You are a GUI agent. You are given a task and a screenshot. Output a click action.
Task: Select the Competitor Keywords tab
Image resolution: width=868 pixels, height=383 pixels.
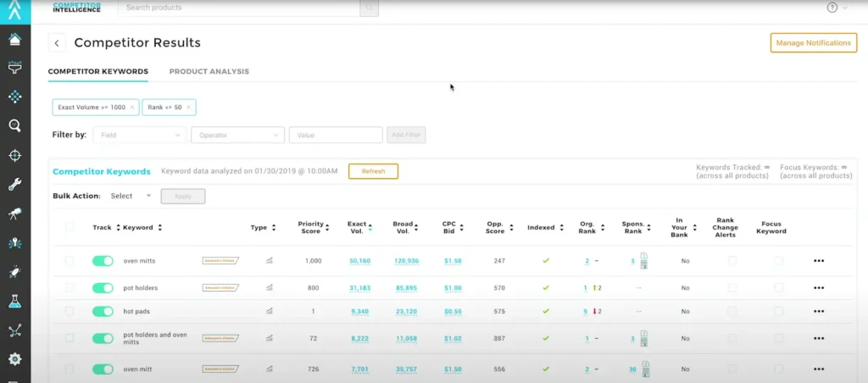(97, 72)
